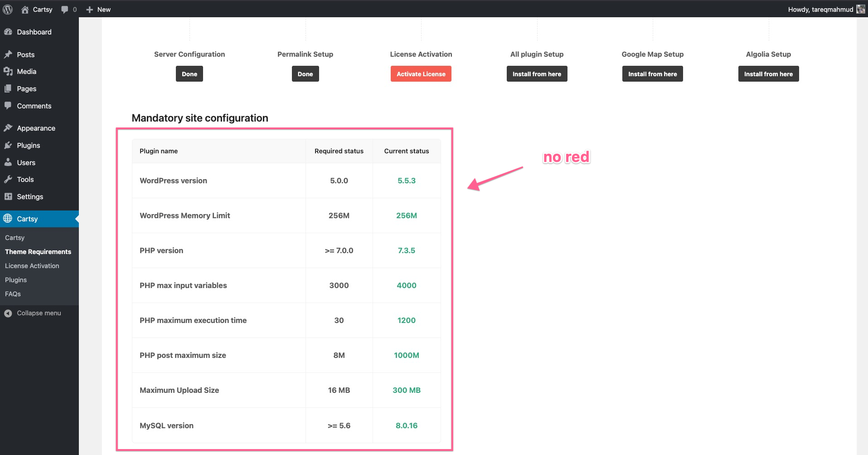Click the WordPress Memory Limit row label
This screenshot has height=455, width=868.
[x=185, y=215]
